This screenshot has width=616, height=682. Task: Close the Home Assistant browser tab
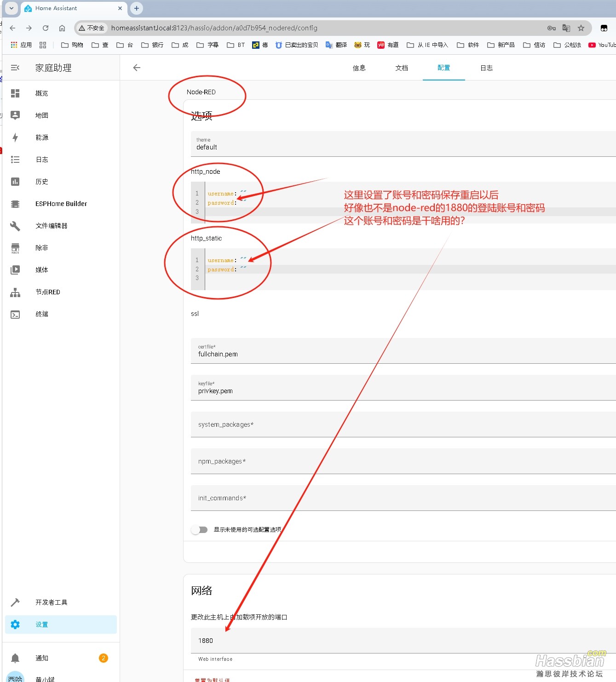point(120,8)
